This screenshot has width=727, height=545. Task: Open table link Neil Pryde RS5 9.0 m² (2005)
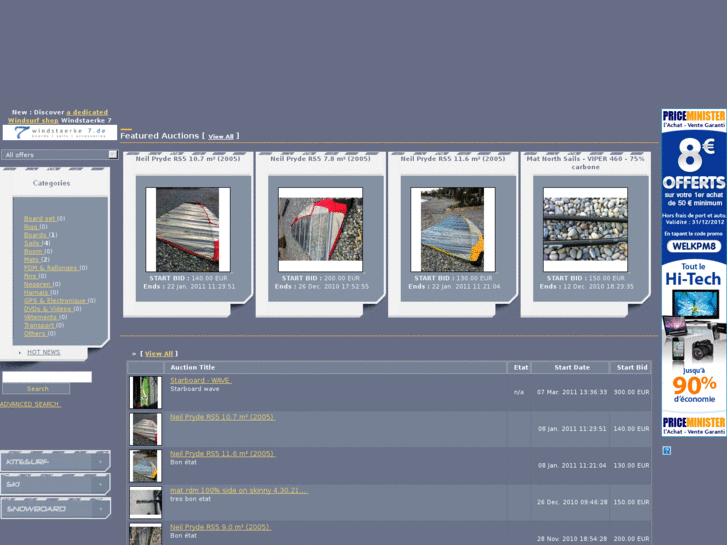tap(220, 527)
